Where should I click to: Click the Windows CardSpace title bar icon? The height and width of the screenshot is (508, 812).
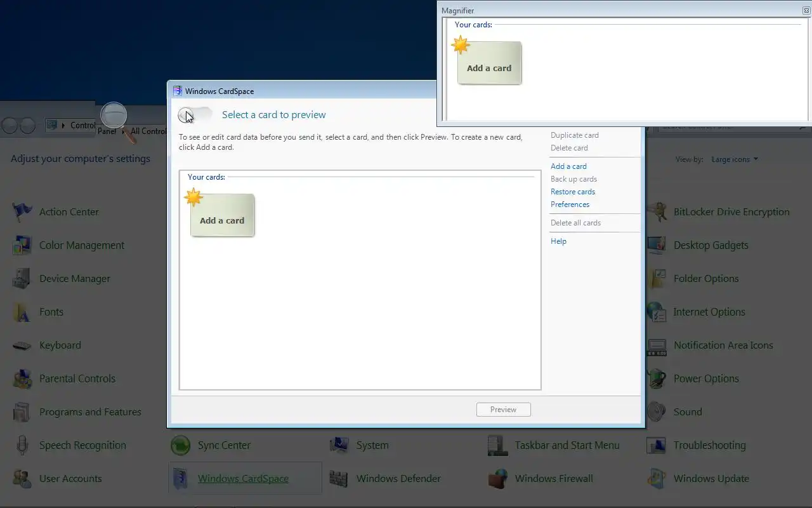[178, 91]
